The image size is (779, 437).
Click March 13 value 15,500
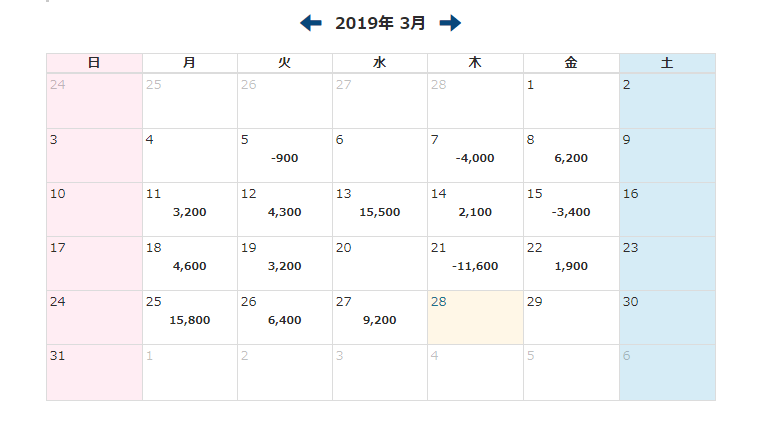point(380,211)
